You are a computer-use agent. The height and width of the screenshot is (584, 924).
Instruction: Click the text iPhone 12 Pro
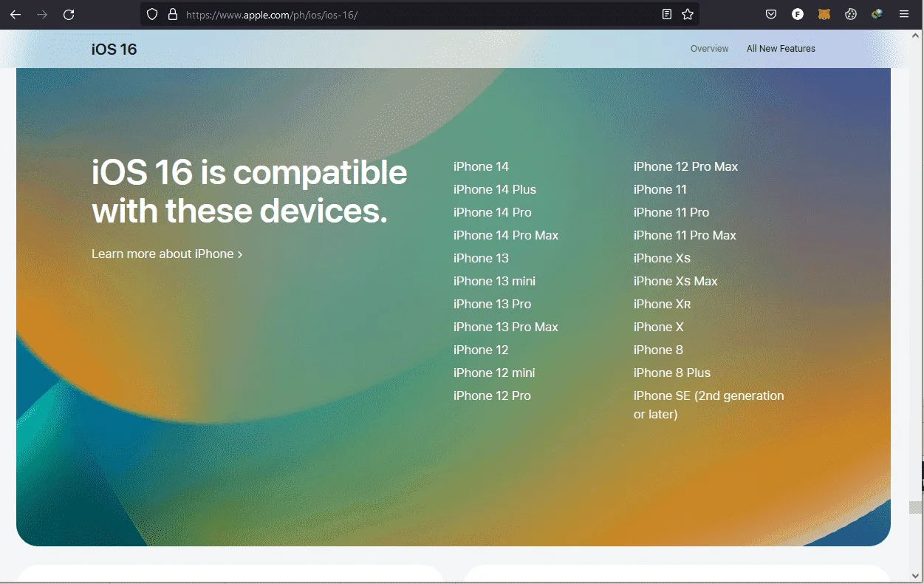coord(492,395)
